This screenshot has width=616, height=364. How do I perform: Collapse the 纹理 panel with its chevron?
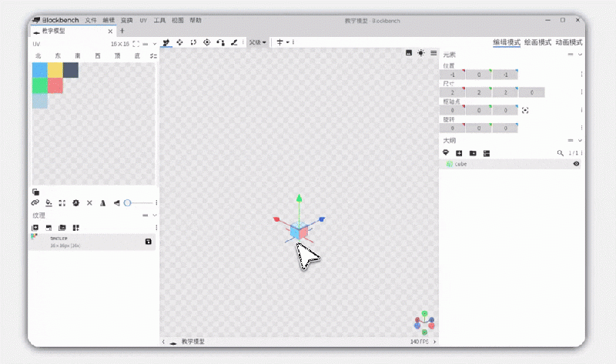155,215
